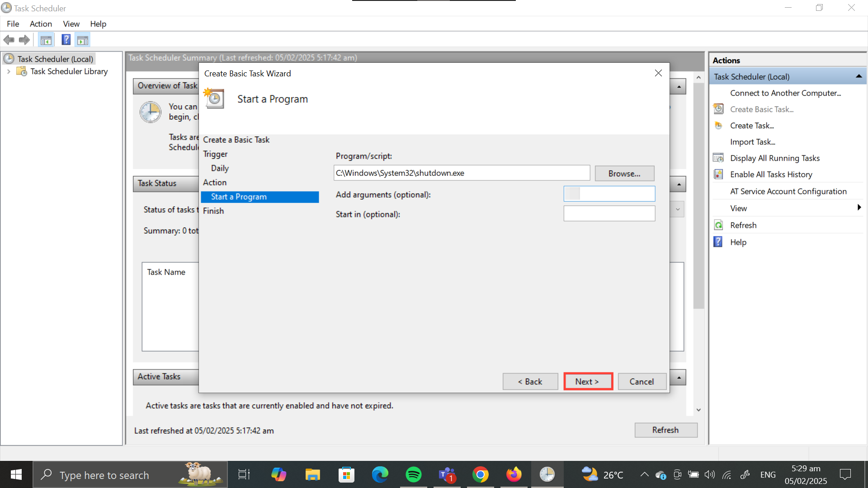Click Enable All Tasks History icon
868x488 pixels.
pos(718,174)
